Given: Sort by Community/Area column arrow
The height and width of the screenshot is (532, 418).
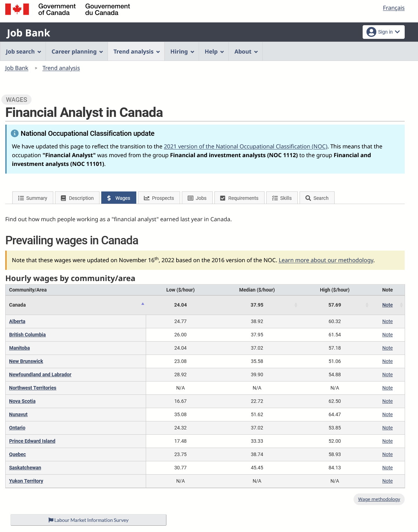Looking at the screenshot, I should click(x=143, y=304).
